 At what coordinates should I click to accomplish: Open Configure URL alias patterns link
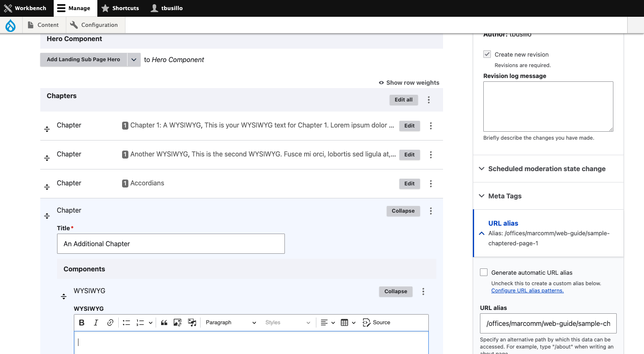527,291
